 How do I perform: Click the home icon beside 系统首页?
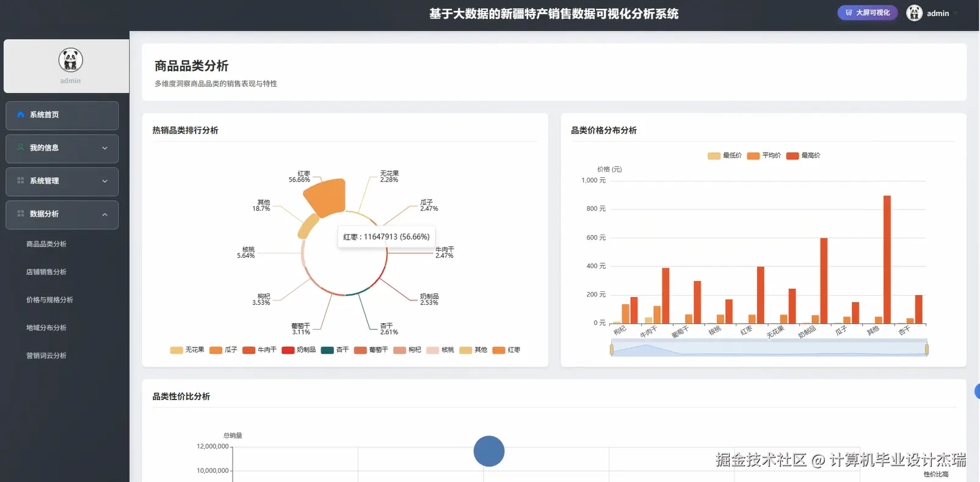coord(21,115)
